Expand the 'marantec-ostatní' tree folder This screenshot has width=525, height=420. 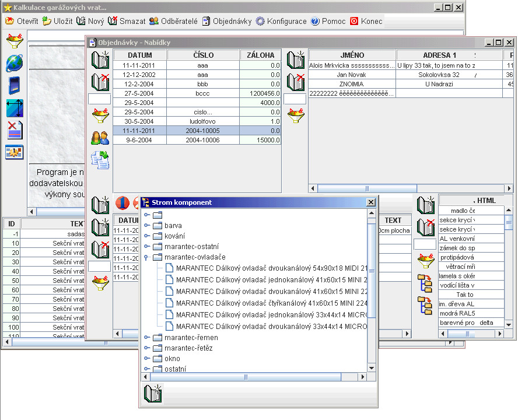(146, 247)
